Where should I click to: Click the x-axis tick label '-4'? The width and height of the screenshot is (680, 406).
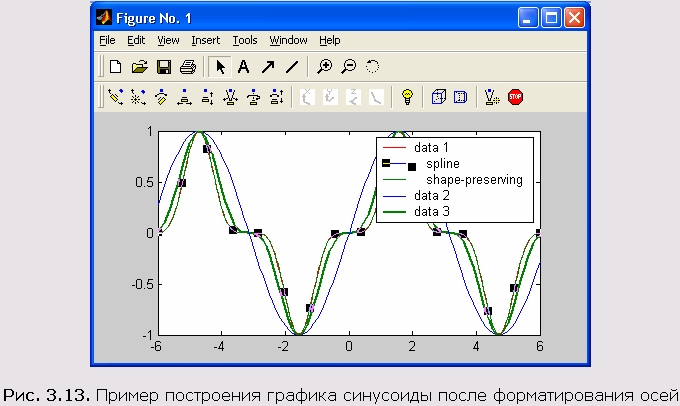tap(219, 346)
